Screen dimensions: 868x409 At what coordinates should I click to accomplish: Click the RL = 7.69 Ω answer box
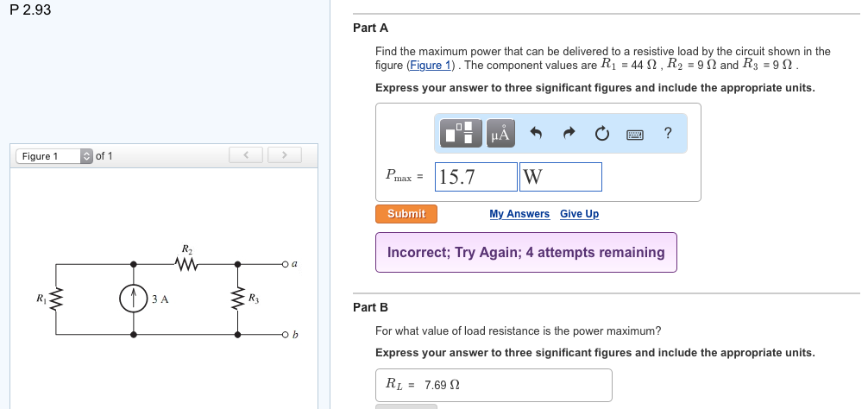pyautogui.click(x=494, y=385)
